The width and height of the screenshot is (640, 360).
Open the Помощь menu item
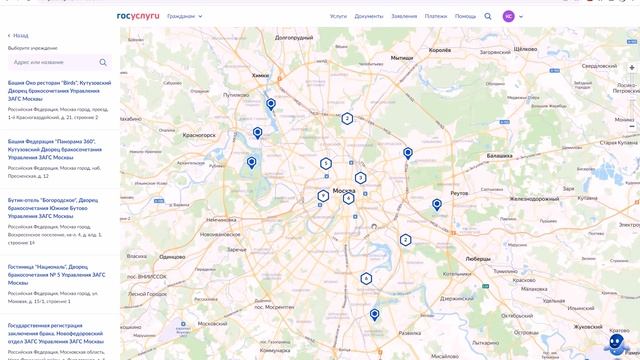pos(465,16)
